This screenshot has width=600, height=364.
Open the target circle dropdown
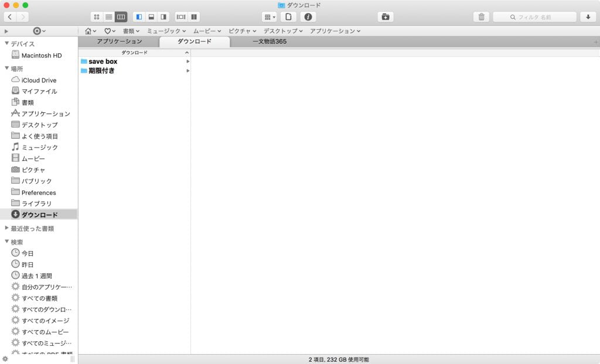(x=39, y=31)
